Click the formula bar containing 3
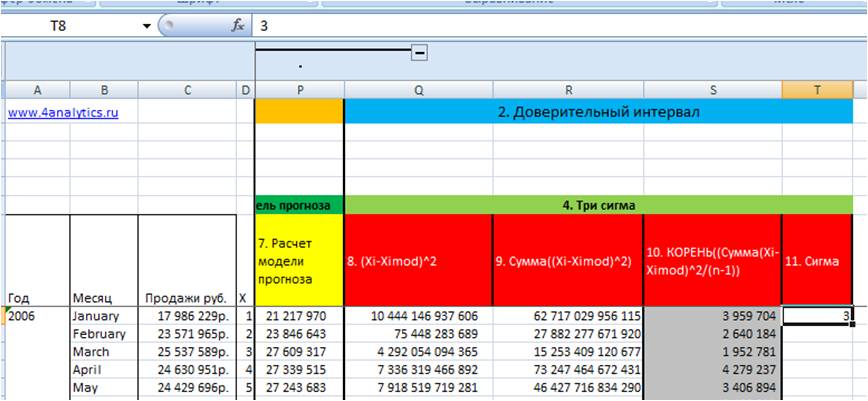The height and width of the screenshot is (401, 868). (x=559, y=25)
